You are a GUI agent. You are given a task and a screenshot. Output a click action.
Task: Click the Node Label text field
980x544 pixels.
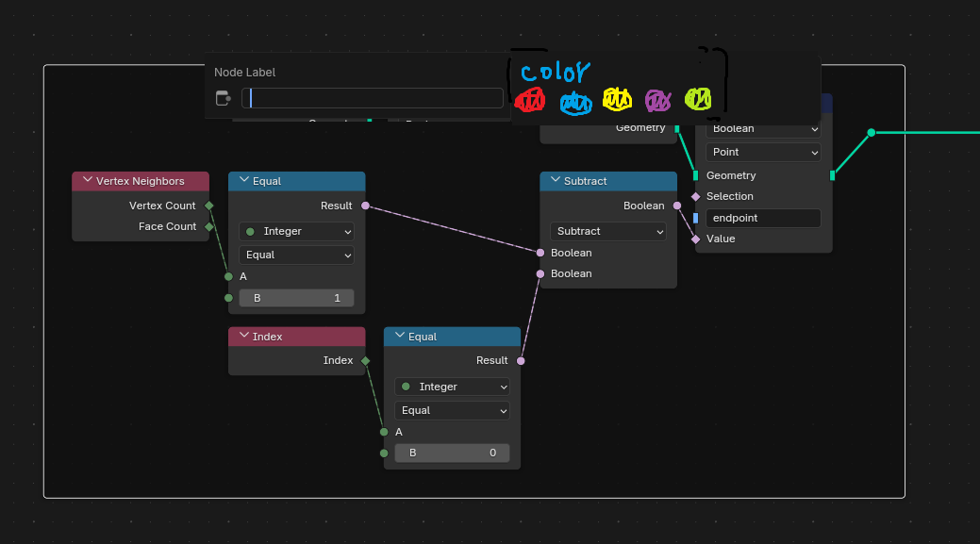(x=373, y=98)
